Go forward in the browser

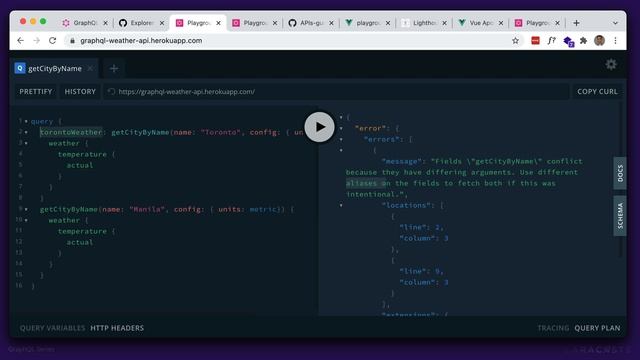(x=37, y=40)
